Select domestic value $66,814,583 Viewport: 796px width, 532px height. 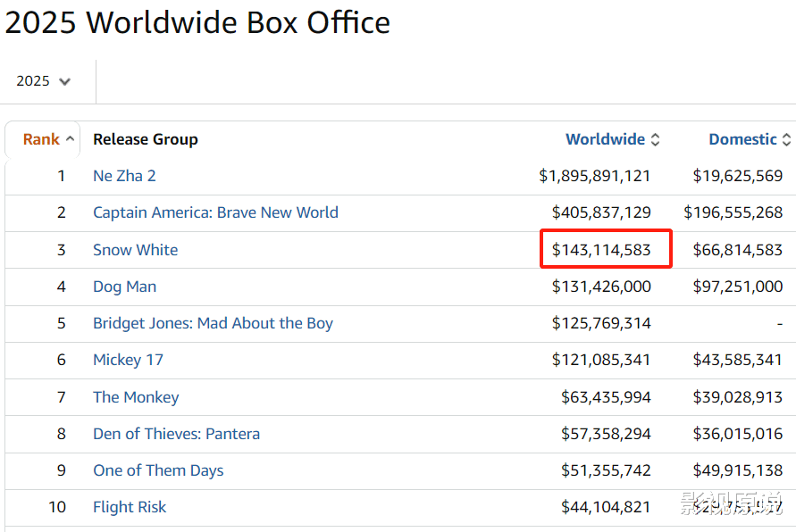pyautogui.click(x=738, y=250)
